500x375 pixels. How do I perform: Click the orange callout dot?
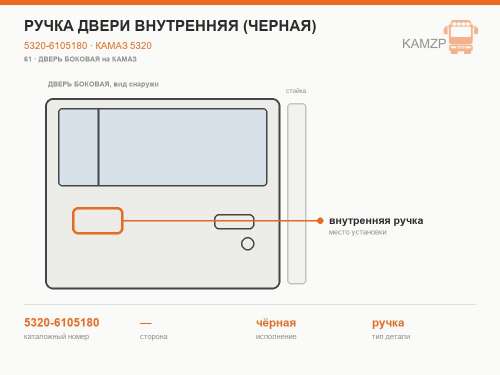click(x=320, y=221)
